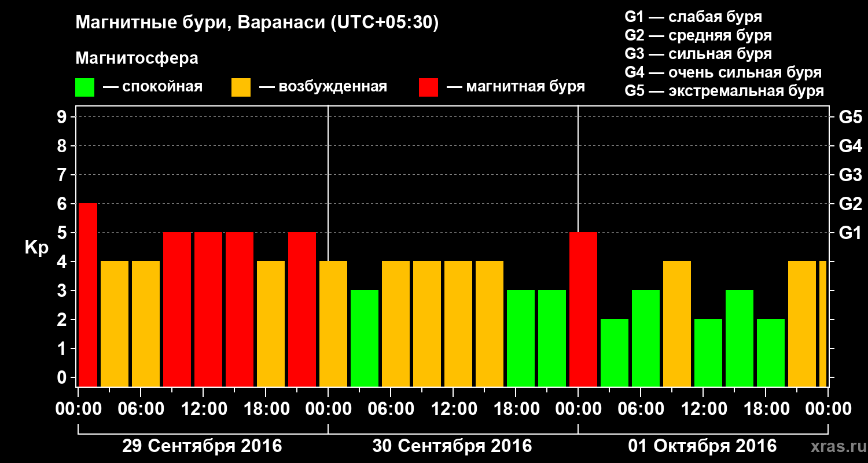
Task: Select the 'G1 — слабая буря' line
Action: (x=693, y=17)
